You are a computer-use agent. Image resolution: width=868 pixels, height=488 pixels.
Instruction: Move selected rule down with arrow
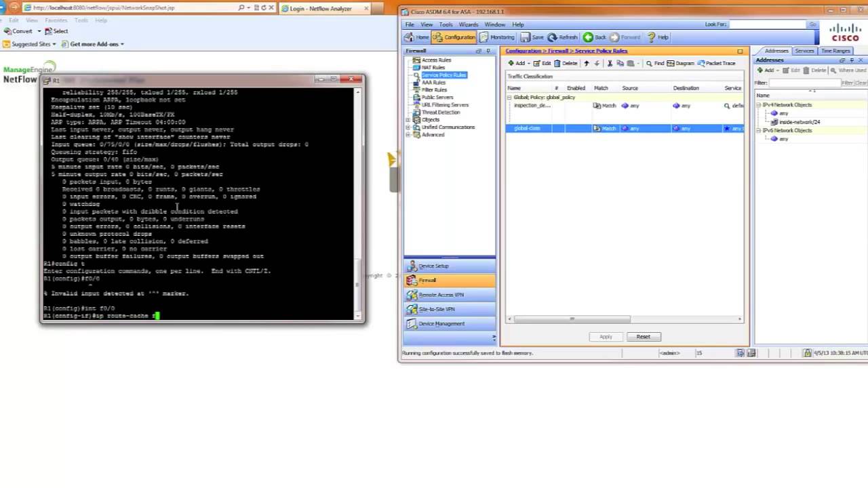pyautogui.click(x=597, y=63)
